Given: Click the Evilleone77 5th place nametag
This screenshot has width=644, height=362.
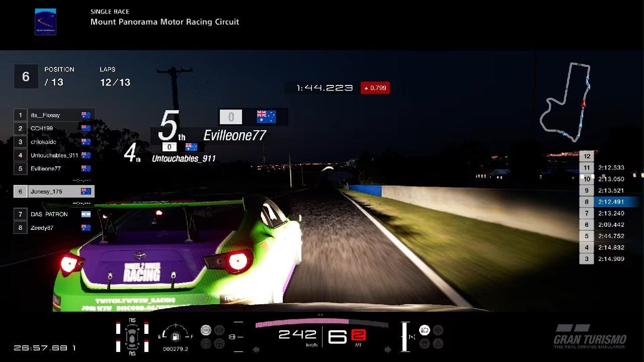Looking at the screenshot, I should click(234, 135).
